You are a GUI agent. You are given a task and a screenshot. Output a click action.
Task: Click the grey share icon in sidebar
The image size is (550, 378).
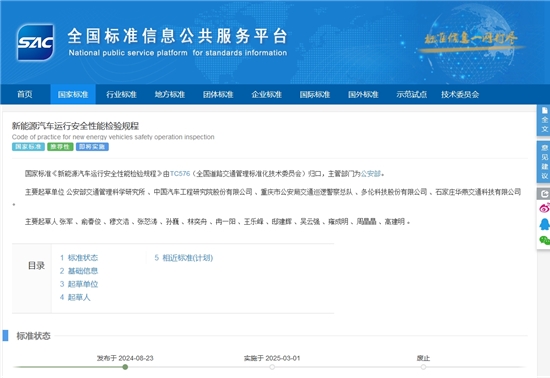[544, 194]
